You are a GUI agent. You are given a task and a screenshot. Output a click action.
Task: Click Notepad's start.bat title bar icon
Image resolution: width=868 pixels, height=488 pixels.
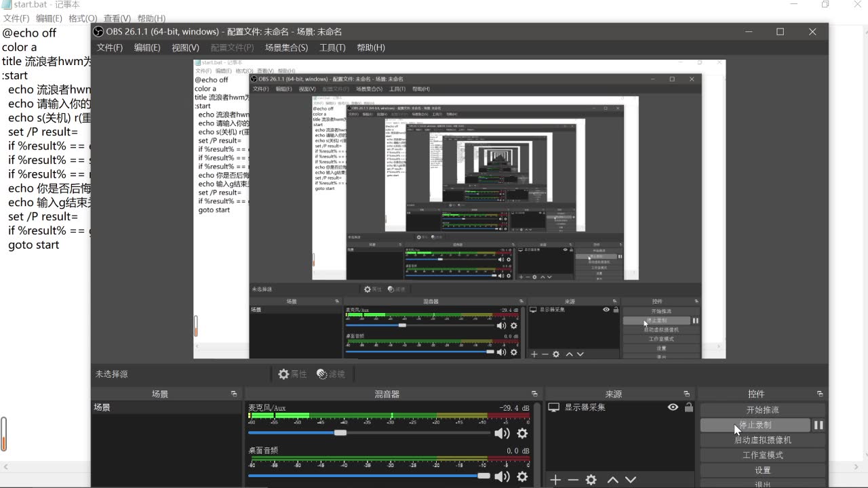(6, 5)
